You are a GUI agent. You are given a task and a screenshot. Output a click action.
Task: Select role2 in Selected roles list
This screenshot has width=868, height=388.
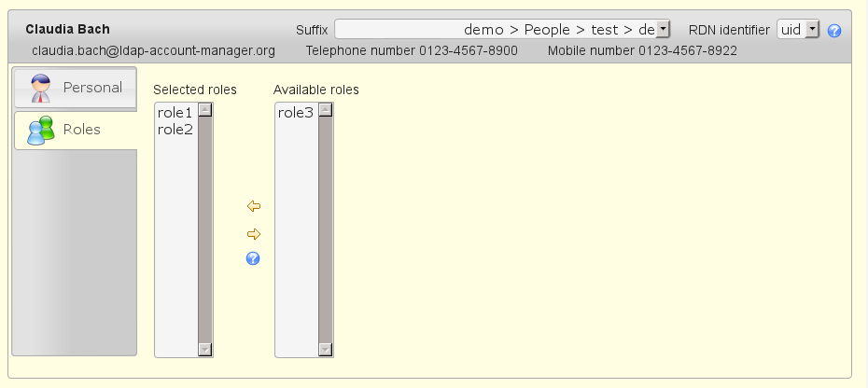175,130
